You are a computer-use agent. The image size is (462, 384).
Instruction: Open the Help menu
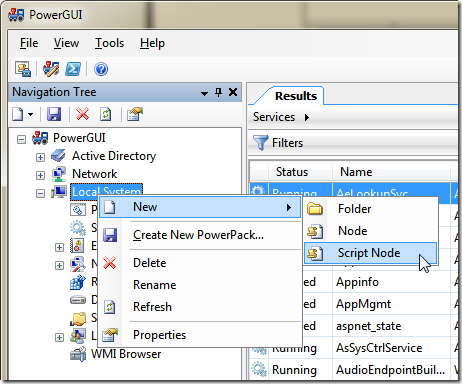[152, 43]
